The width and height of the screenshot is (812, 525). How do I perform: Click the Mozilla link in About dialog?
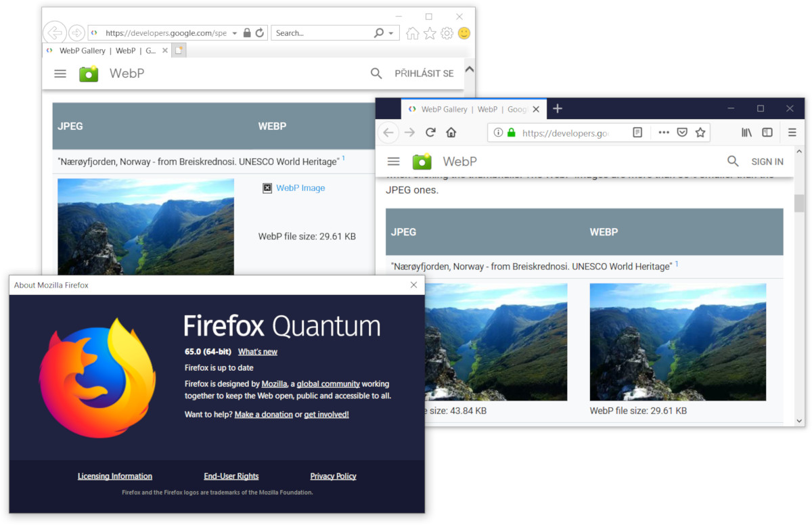pyautogui.click(x=274, y=384)
